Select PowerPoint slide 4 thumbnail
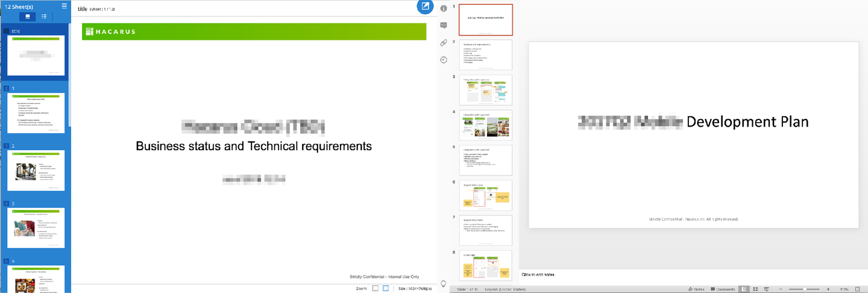 tap(486, 125)
